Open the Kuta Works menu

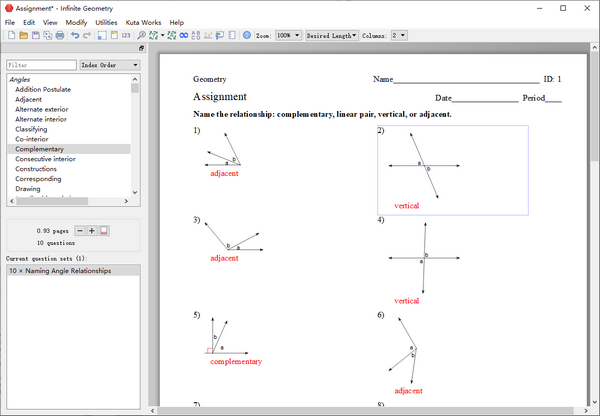(144, 21)
